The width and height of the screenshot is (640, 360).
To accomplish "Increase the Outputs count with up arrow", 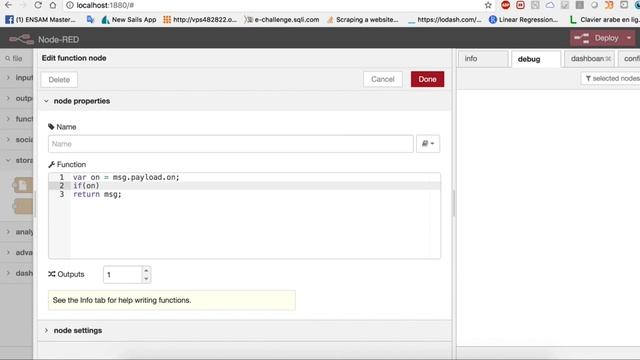I will [x=146, y=270].
